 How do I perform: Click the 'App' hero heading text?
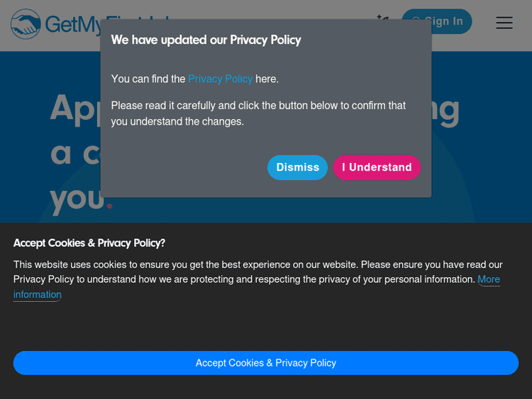74,108
